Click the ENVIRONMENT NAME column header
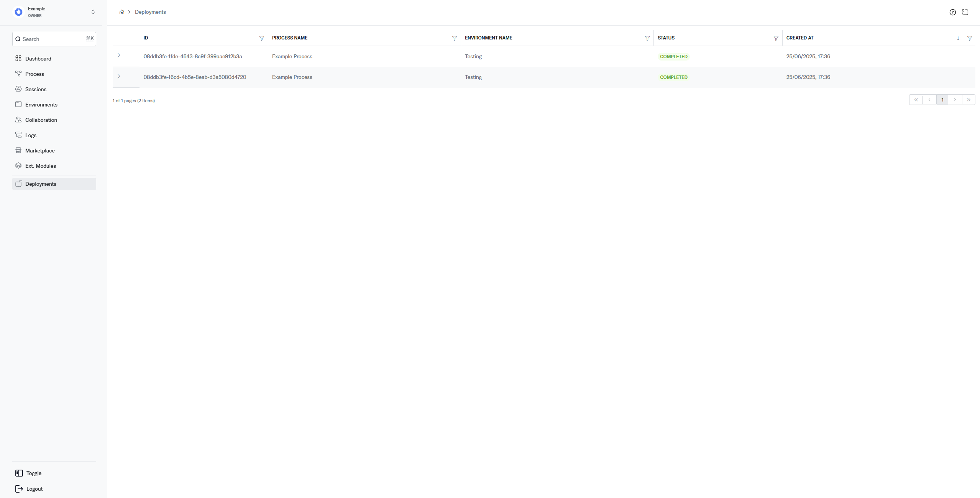This screenshot has height=498, width=980. point(489,38)
